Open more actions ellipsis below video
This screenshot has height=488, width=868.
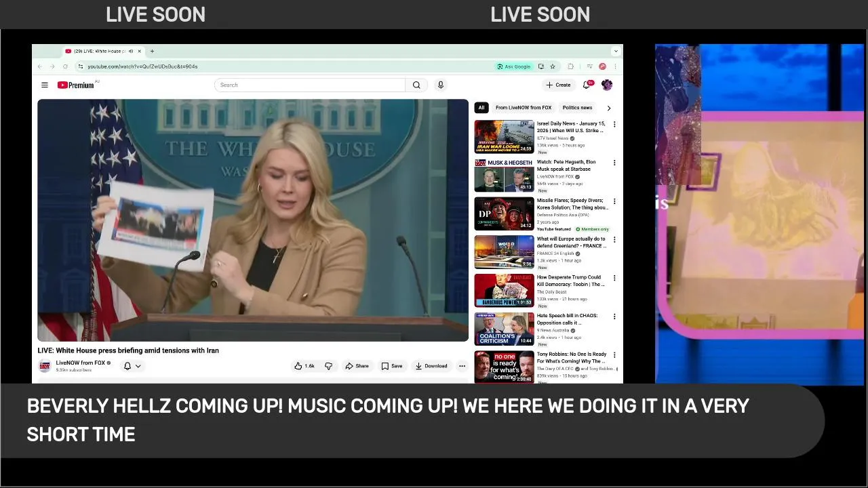tap(462, 366)
